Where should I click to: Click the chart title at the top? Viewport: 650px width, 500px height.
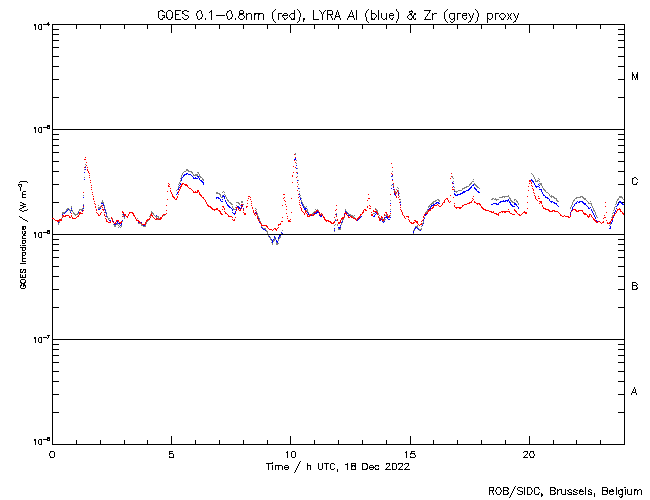pos(338,12)
